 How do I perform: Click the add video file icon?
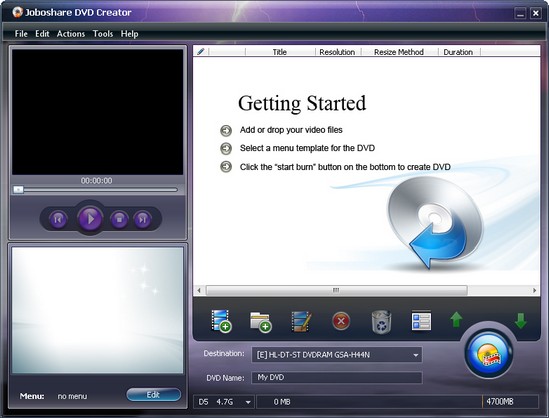click(x=221, y=321)
